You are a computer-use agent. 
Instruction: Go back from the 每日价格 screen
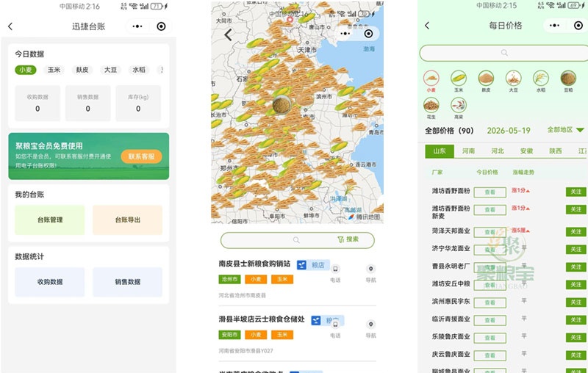[427, 26]
